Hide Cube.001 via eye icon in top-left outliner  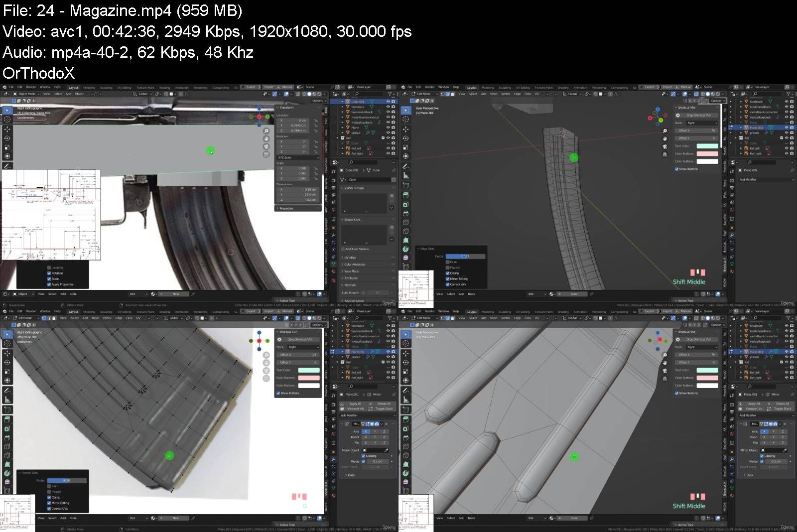(388, 102)
